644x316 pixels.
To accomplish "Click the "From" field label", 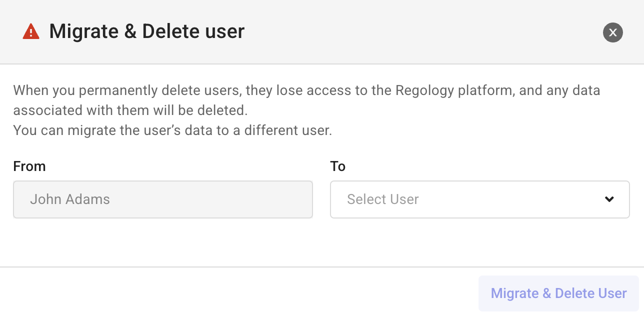I will pos(29,166).
